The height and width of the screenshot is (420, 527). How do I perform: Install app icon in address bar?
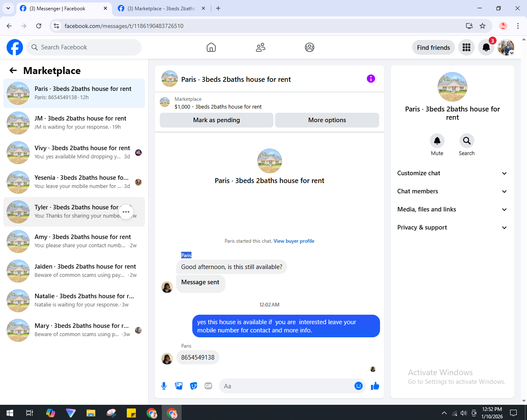pyautogui.click(x=469, y=26)
